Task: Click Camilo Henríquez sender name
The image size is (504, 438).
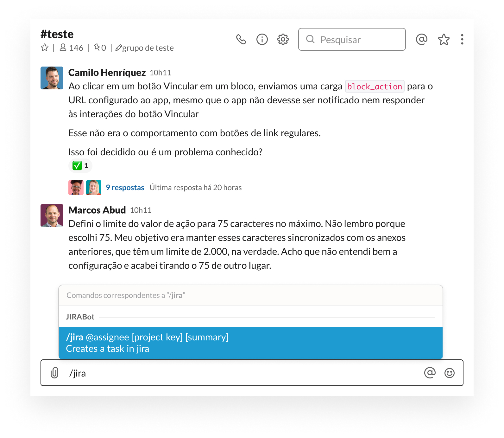Action: pyautogui.click(x=107, y=73)
